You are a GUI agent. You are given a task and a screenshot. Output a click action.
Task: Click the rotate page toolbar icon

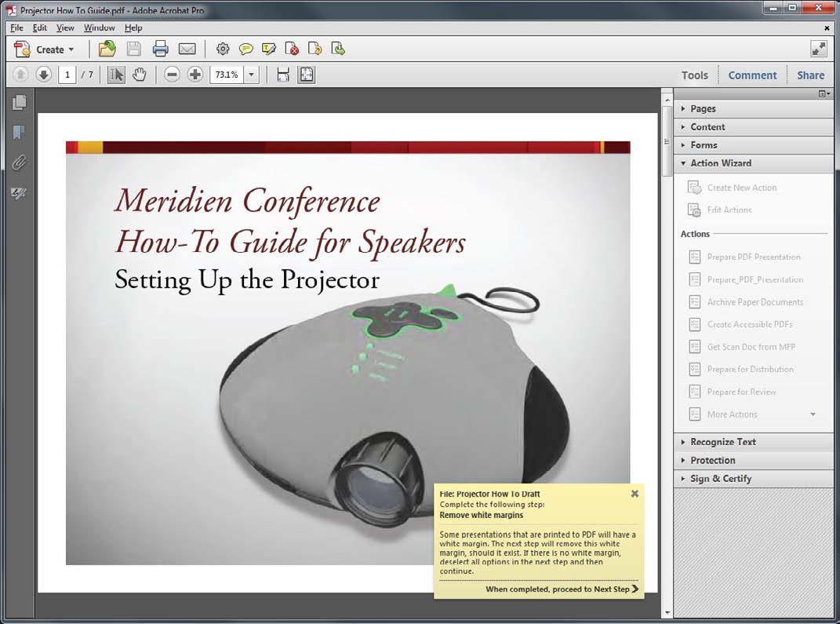(x=315, y=49)
